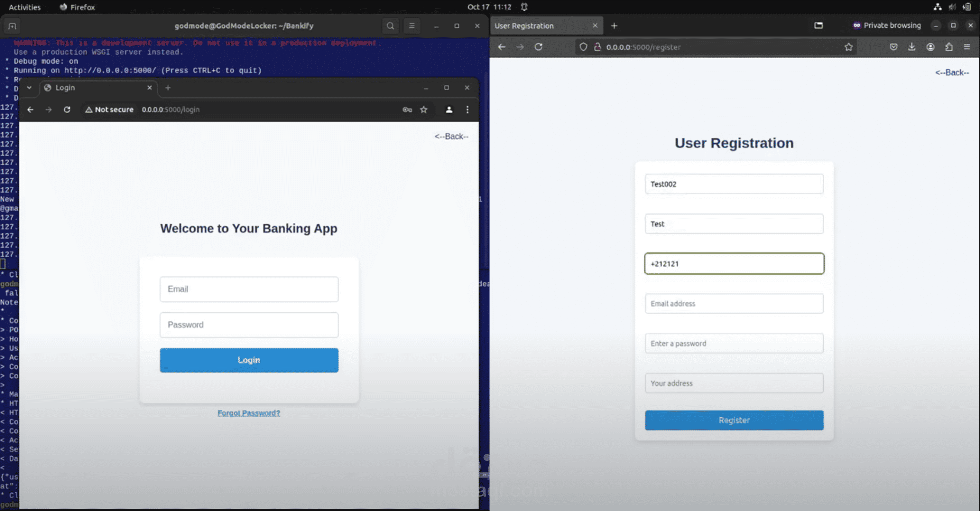The image size is (980, 511).
Task: Focus the Email address registration field
Action: coord(734,304)
